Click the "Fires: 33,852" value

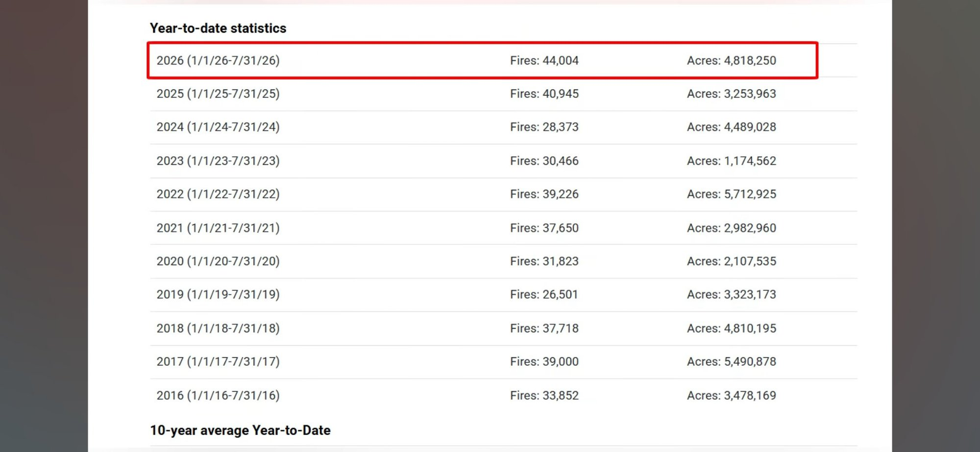[544, 395]
